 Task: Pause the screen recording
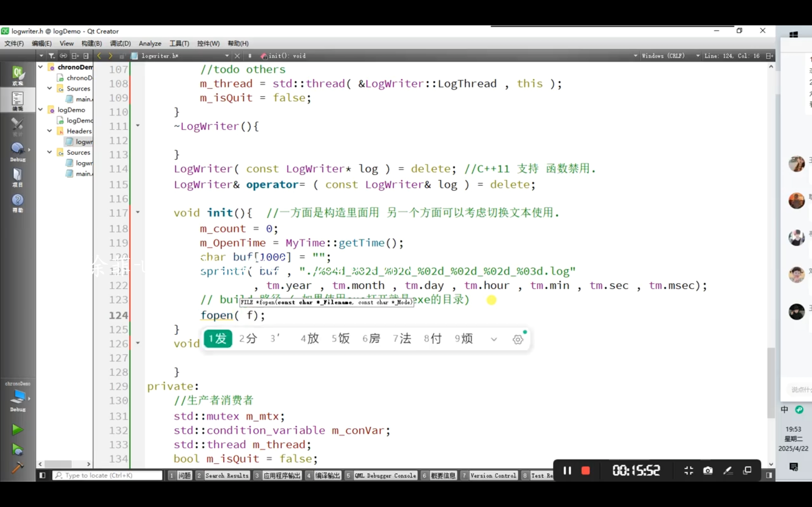coord(567,471)
